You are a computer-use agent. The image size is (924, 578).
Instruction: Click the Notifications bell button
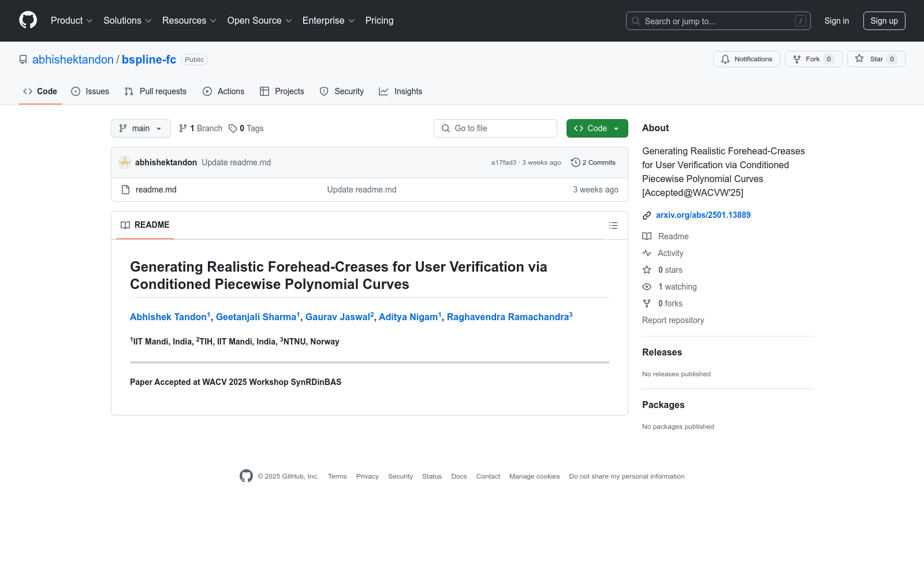point(747,59)
